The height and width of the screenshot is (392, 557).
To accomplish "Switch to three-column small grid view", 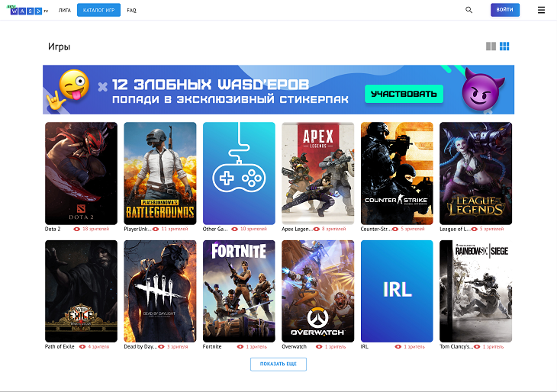I will pos(504,47).
